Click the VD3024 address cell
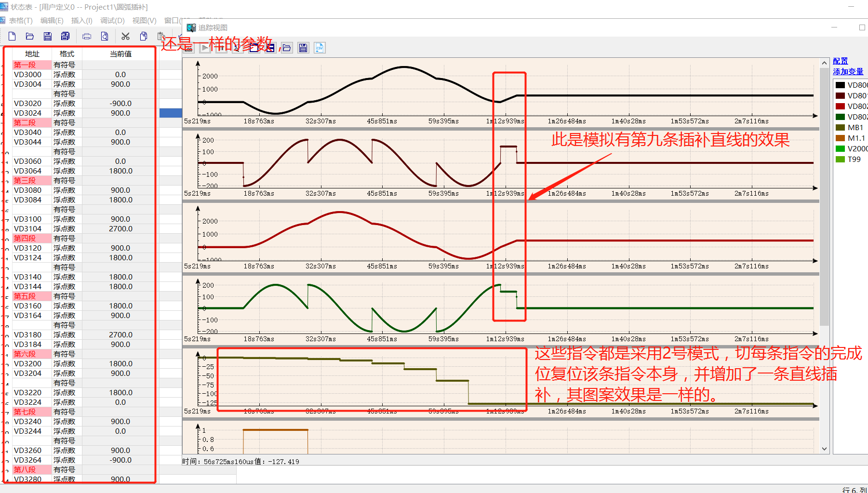 [32, 113]
